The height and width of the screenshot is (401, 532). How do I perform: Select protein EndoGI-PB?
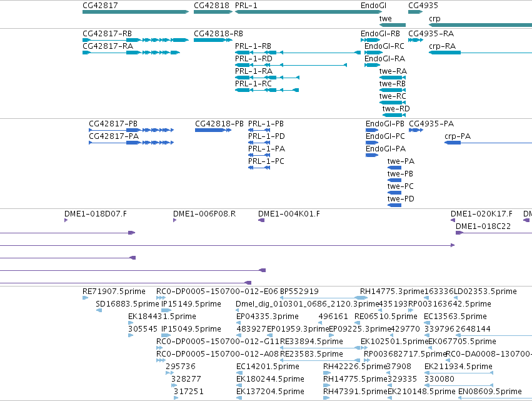pos(372,130)
